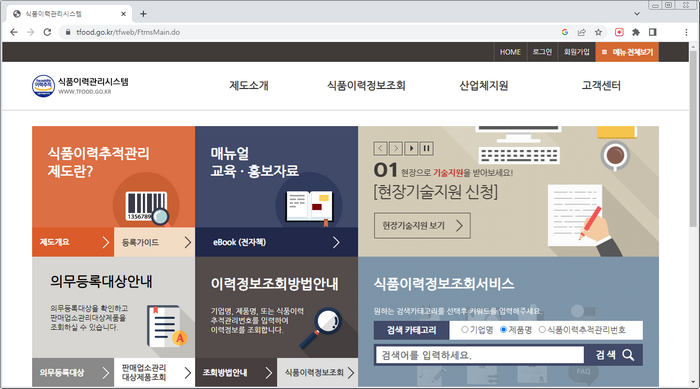Open the 회원가입 page
Image resolution: width=700 pixels, height=389 pixels.
pos(576,52)
